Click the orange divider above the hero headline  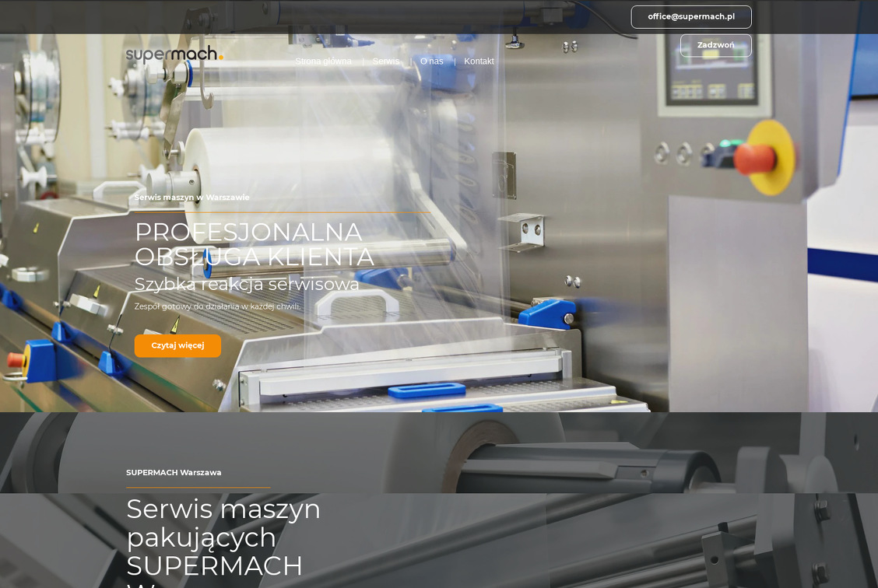click(x=282, y=212)
